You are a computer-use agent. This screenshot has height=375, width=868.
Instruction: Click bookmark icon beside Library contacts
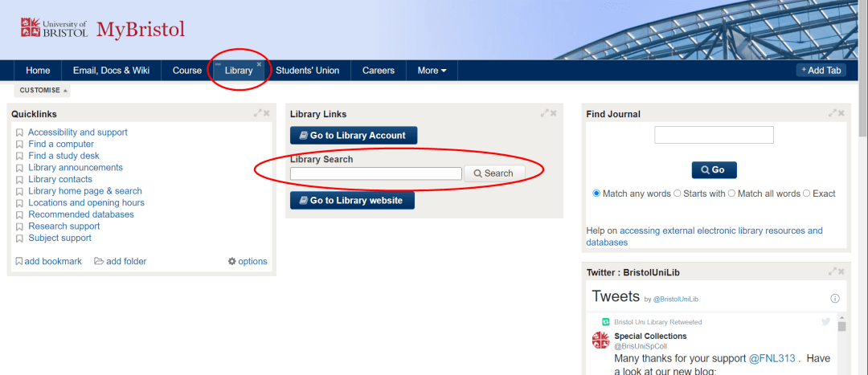point(19,180)
